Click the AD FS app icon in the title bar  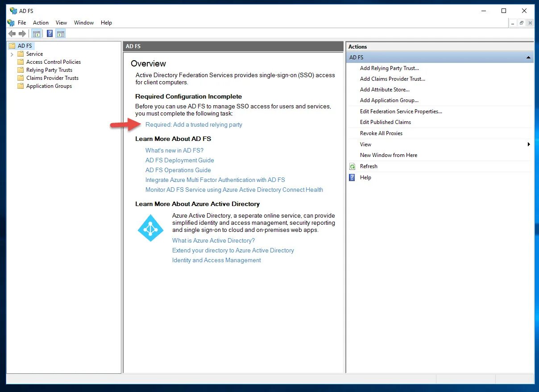click(13, 11)
